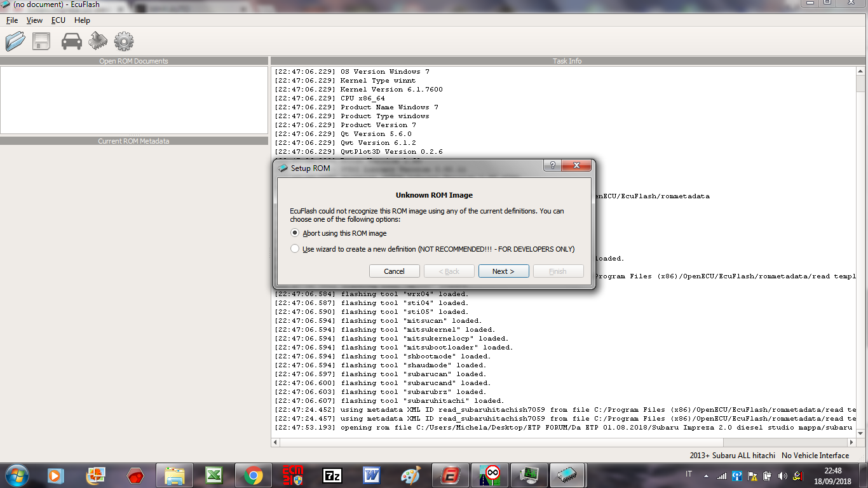868x488 pixels.
Task: Open the ECM taskbar application
Action: (x=293, y=475)
